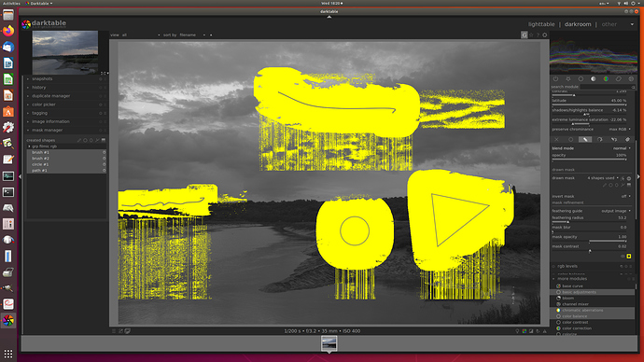Open the color modules group icon
The height and width of the screenshot is (362, 644).
pos(606,78)
